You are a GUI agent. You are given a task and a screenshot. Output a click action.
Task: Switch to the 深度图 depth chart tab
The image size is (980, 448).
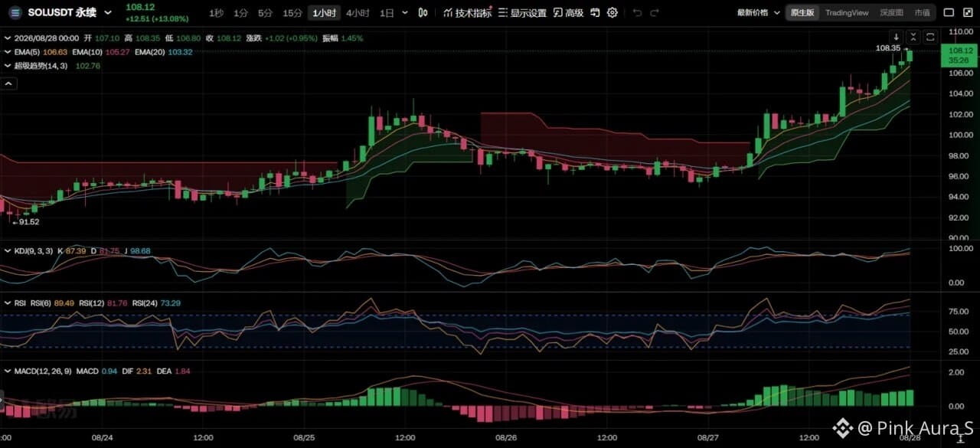tap(891, 13)
